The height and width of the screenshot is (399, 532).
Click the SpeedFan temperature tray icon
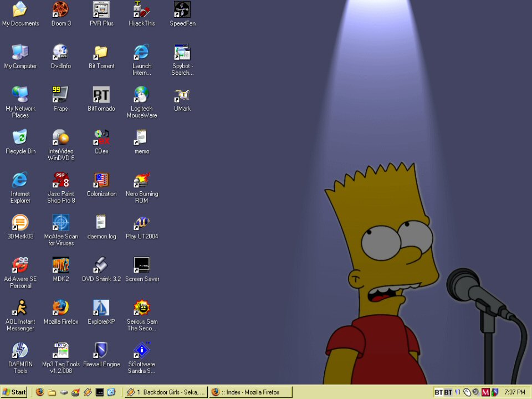457,392
